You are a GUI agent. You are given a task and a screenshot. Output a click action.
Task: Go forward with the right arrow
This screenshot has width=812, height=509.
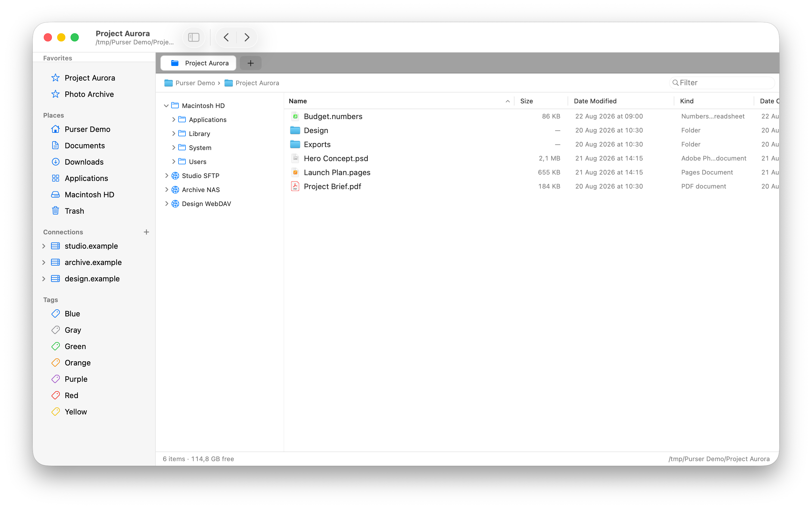pyautogui.click(x=247, y=37)
